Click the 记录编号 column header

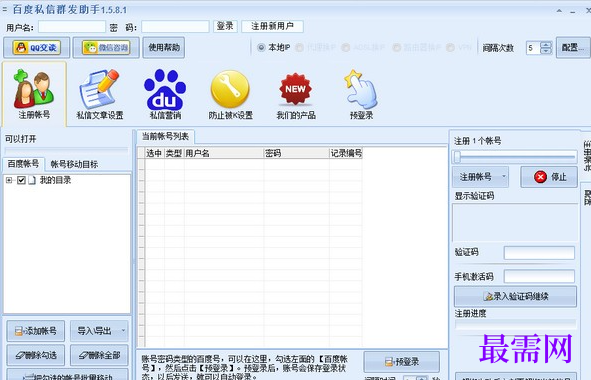click(346, 153)
